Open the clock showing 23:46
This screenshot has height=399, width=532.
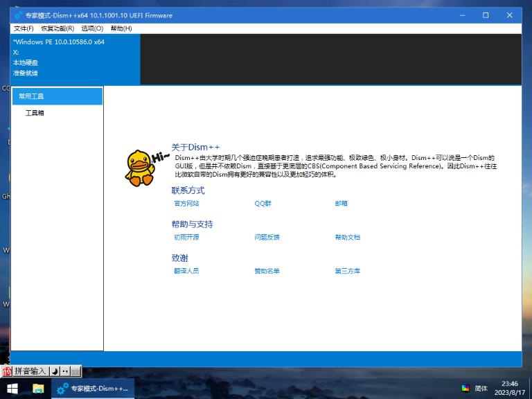click(510, 388)
